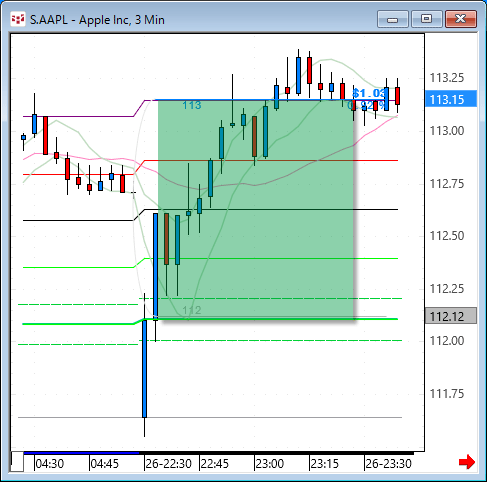Click the $1.03 profit label
Image resolution: width=487 pixels, height=482 pixels.
(x=369, y=93)
